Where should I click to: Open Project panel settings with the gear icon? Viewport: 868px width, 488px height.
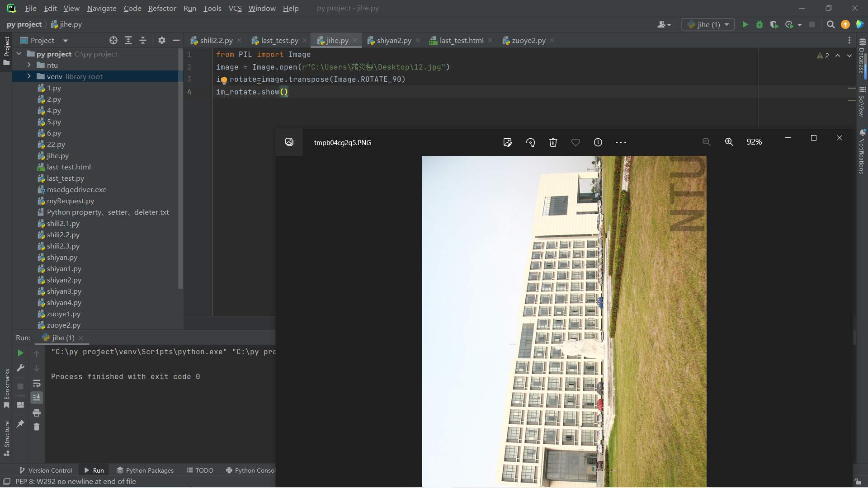tap(161, 40)
